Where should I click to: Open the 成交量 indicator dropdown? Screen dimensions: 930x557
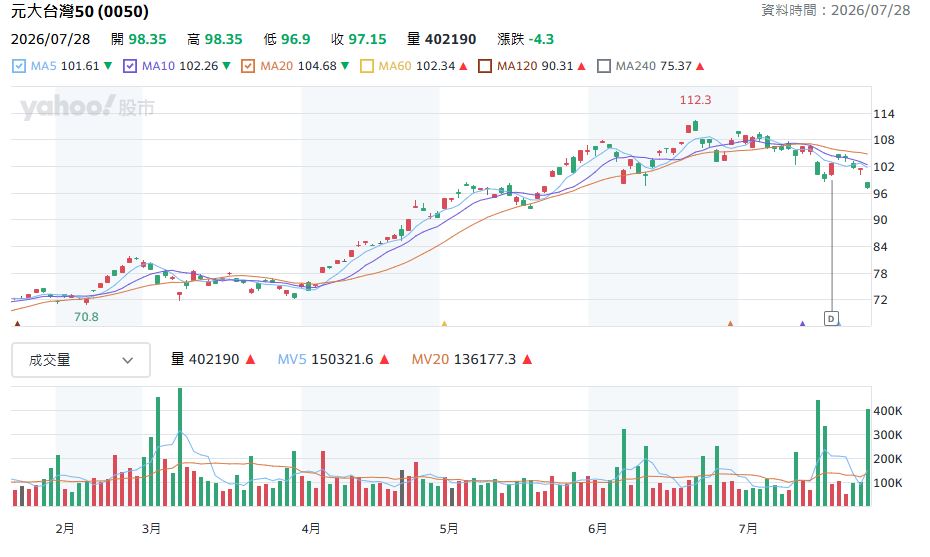pos(81,360)
